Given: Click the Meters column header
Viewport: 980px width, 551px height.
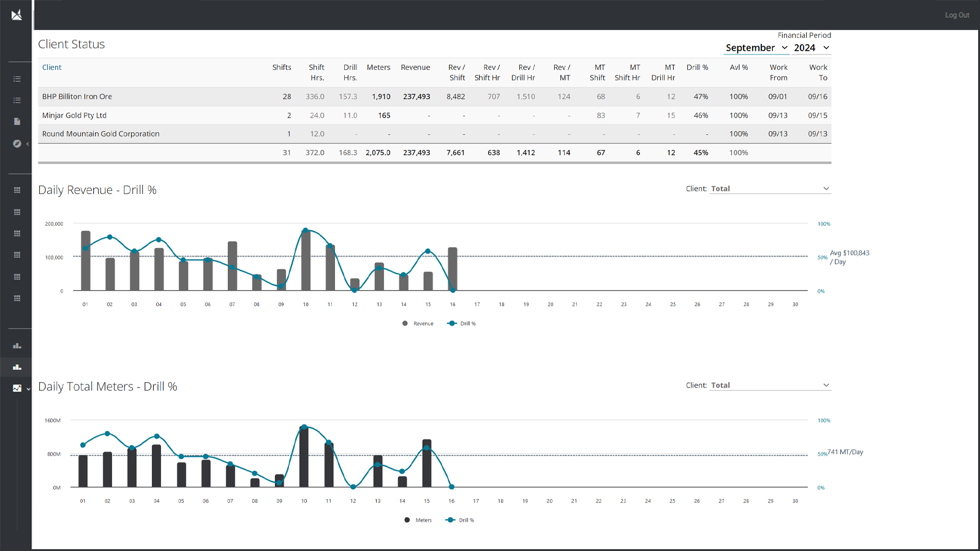Looking at the screenshot, I should (x=379, y=67).
